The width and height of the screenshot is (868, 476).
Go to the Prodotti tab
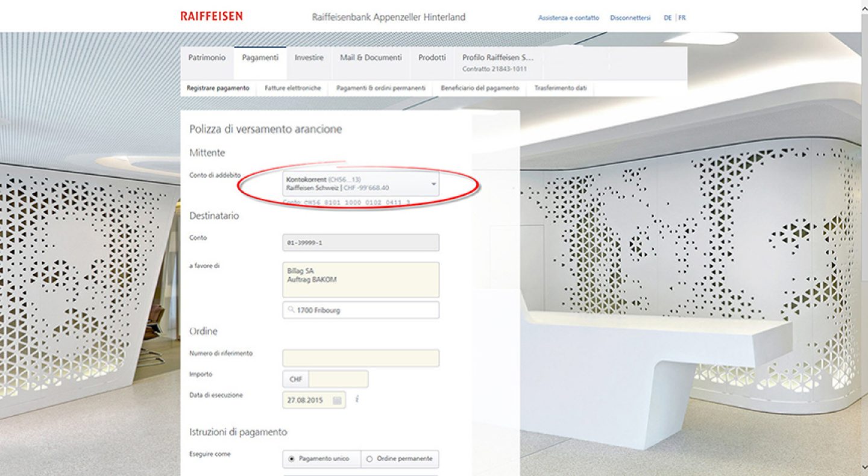coord(432,58)
